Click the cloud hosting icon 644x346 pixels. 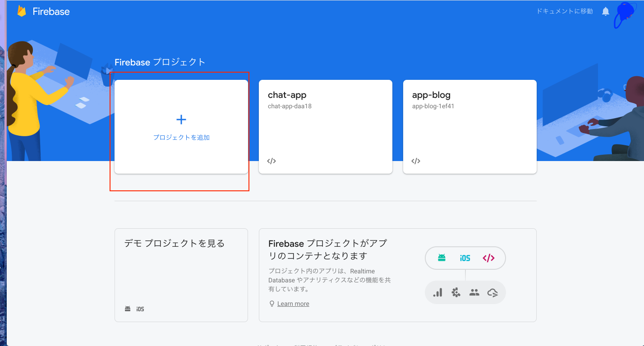[x=493, y=292]
